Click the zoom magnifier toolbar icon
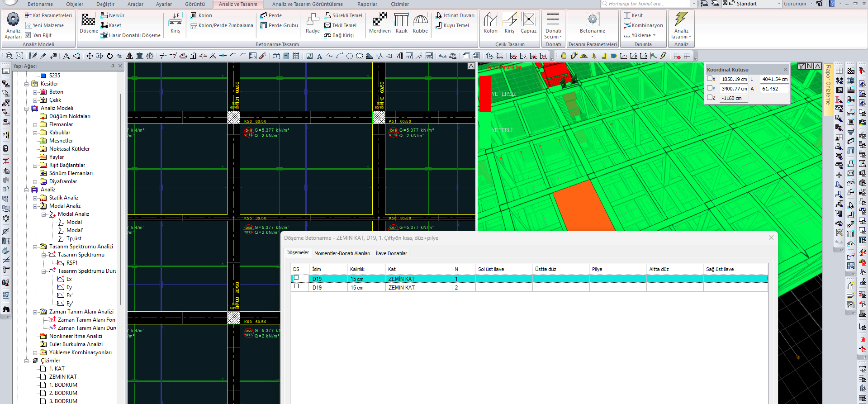The height and width of the screenshot is (404, 868). coord(9,56)
